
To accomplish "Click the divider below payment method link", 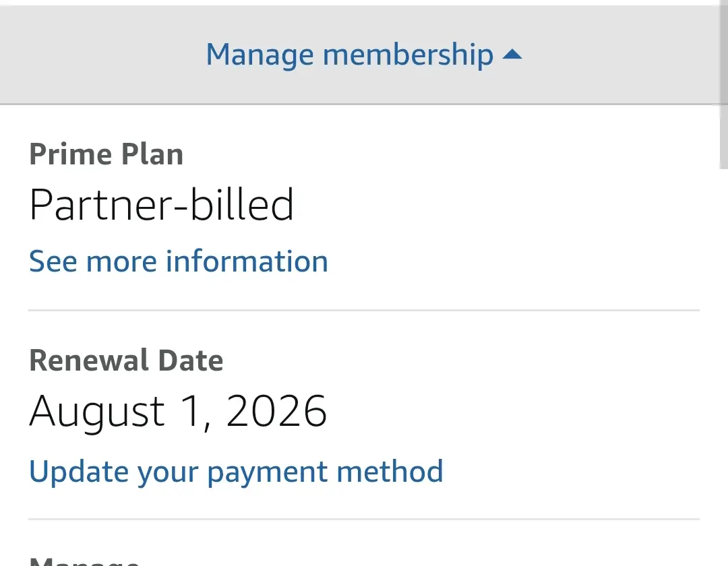I will tap(364, 519).
